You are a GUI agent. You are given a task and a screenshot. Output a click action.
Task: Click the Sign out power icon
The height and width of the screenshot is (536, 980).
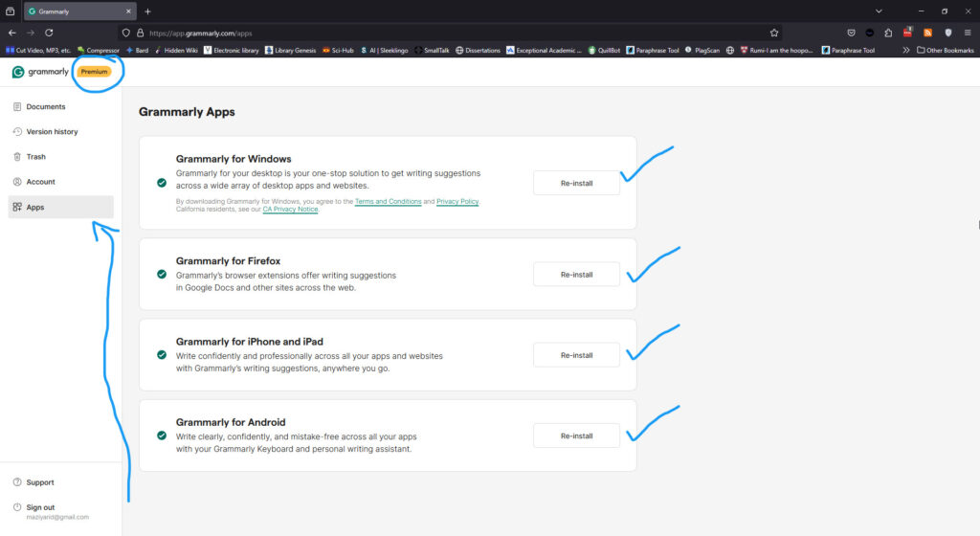pyautogui.click(x=17, y=507)
